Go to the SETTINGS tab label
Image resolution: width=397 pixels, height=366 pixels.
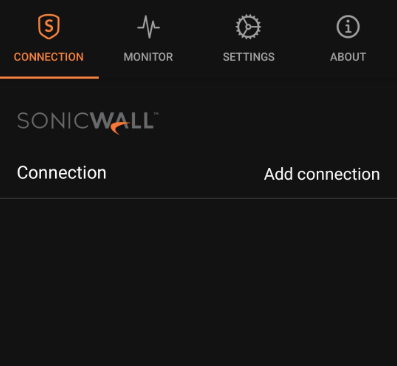coord(249,57)
